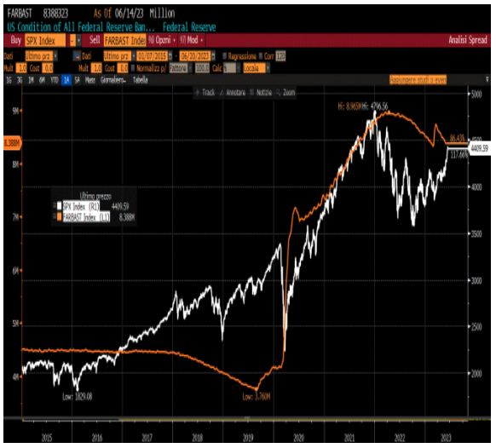Screen dimensions: 496x448
Task: Click the SPX Index (R1) legend entry
Action: pos(81,206)
